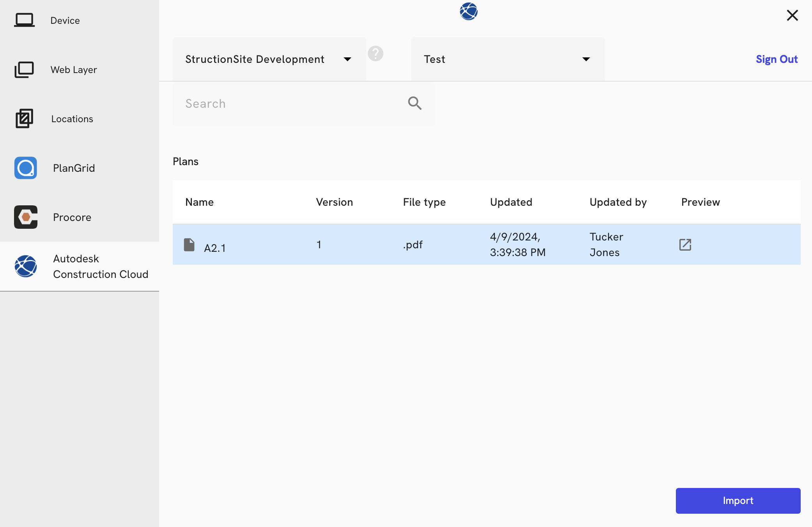This screenshot has height=527, width=812.
Task: Select the highlighted A2.1 plan row
Action: (x=429, y=244)
